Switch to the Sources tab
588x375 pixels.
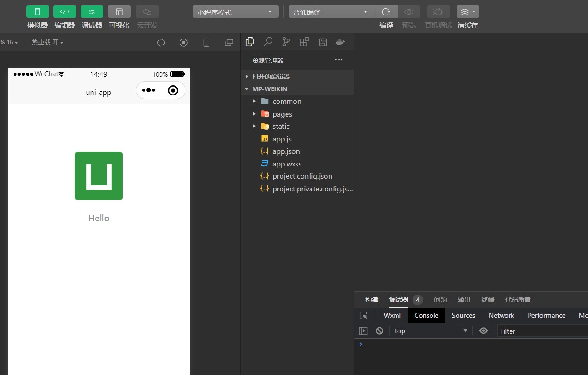click(x=463, y=316)
